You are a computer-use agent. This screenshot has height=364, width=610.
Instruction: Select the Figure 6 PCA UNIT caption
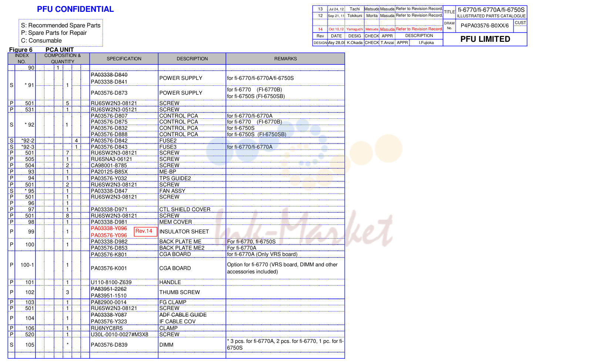pos(41,50)
